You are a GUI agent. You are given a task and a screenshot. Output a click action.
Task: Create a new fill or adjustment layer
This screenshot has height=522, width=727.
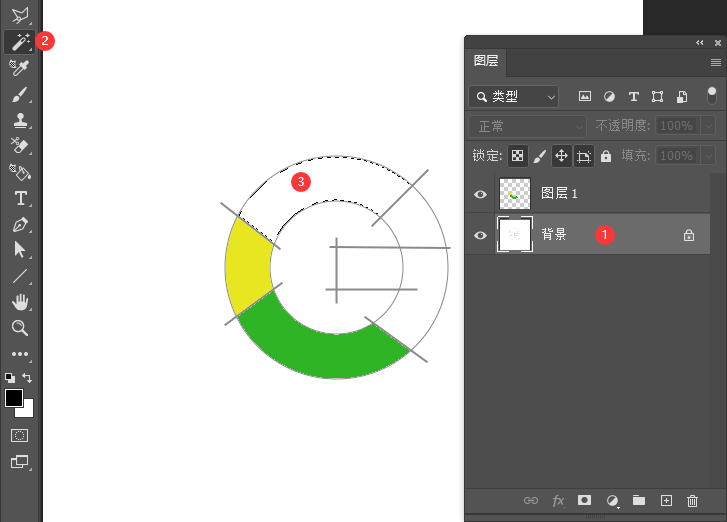[612, 501]
